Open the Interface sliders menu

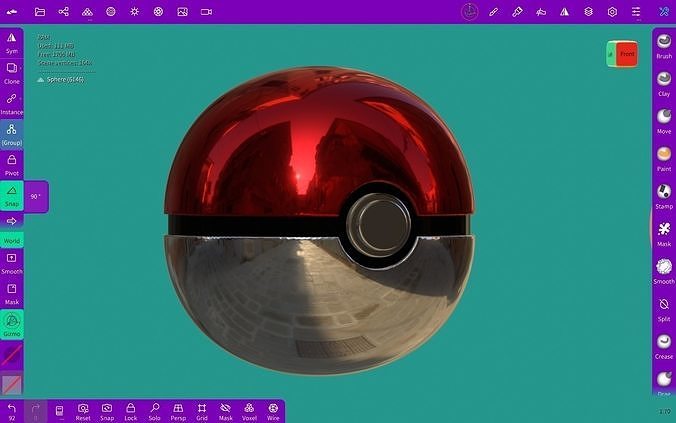(x=636, y=12)
